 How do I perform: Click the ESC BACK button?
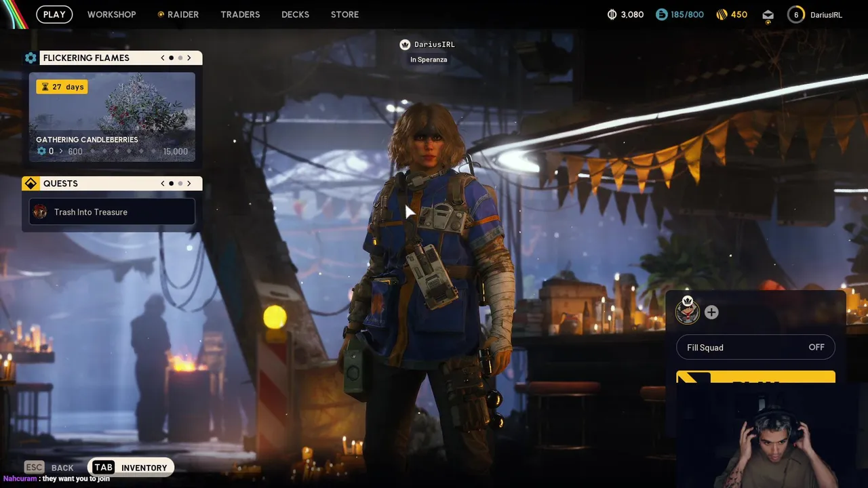pyautogui.click(x=49, y=468)
